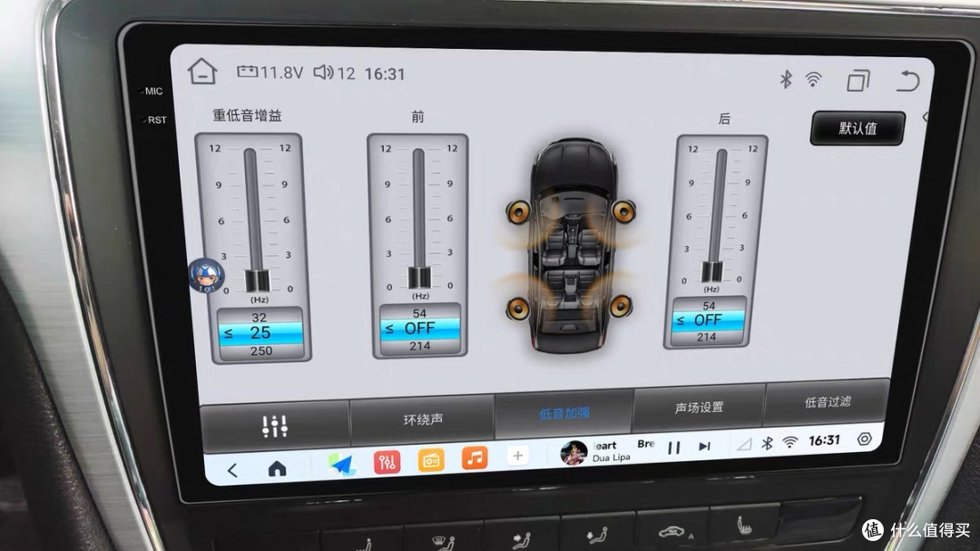Open the blue navigation arrow app
This screenshot has height=551, width=980.
[x=342, y=464]
